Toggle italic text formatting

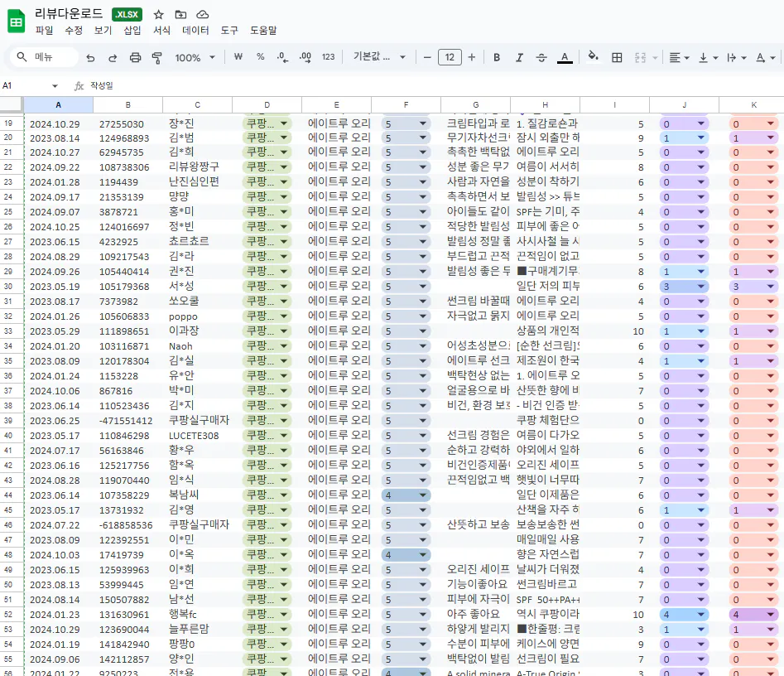click(519, 57)
